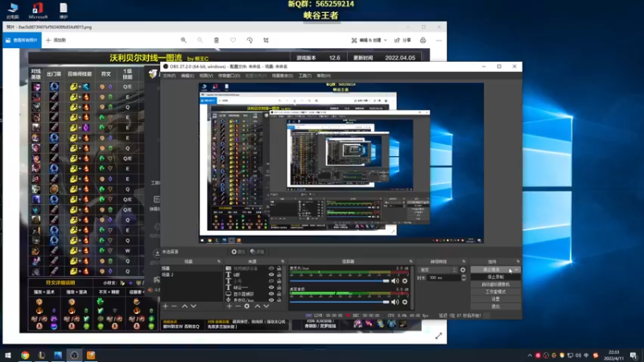The width and height of the screenshot is (644, 362).
Task: Remove selected scene with minus icon
Action: [174, 306]
